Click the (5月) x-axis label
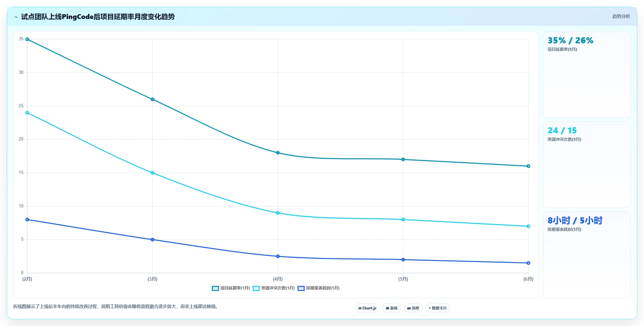Screen dimensions: 644x326 (403, 279)
